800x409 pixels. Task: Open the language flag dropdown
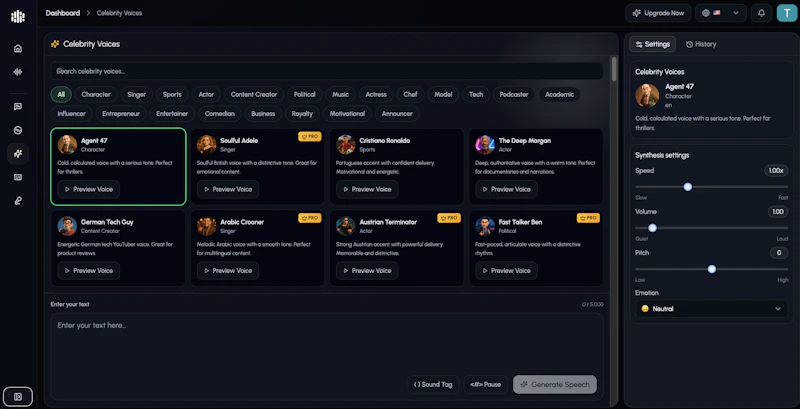coord(720,13)
